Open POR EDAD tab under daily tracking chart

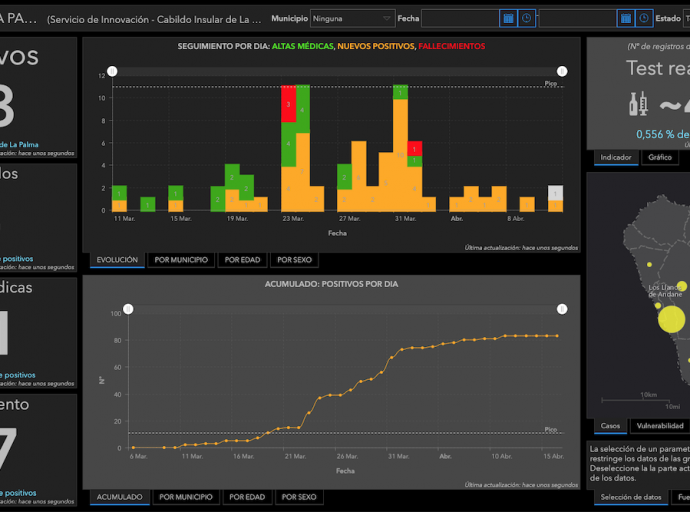point(242,260)
